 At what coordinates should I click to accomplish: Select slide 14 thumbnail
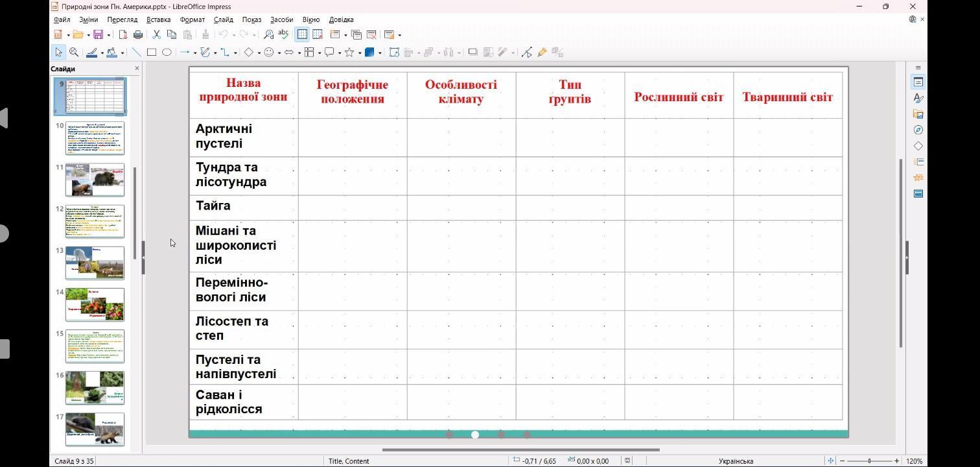pos(95,304)
